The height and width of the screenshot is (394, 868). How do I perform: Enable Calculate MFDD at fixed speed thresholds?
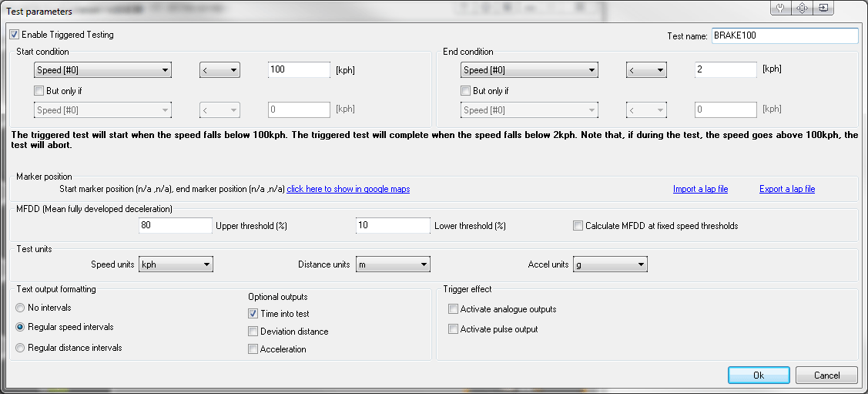click(578, 226)
